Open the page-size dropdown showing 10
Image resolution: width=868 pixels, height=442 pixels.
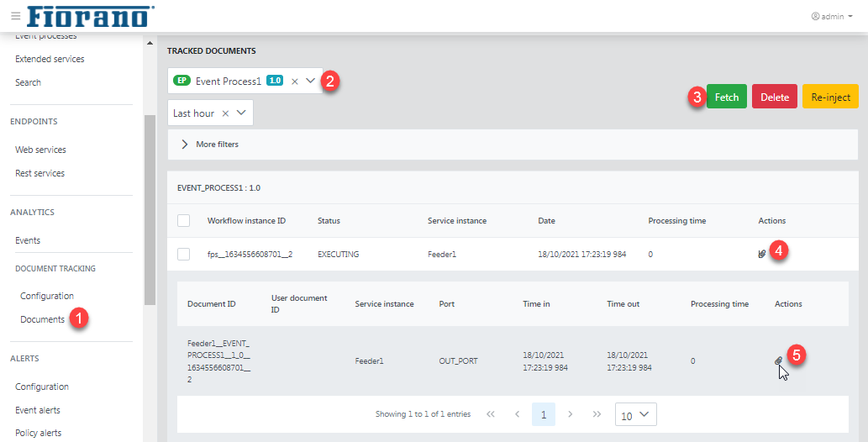click(635, 415)
